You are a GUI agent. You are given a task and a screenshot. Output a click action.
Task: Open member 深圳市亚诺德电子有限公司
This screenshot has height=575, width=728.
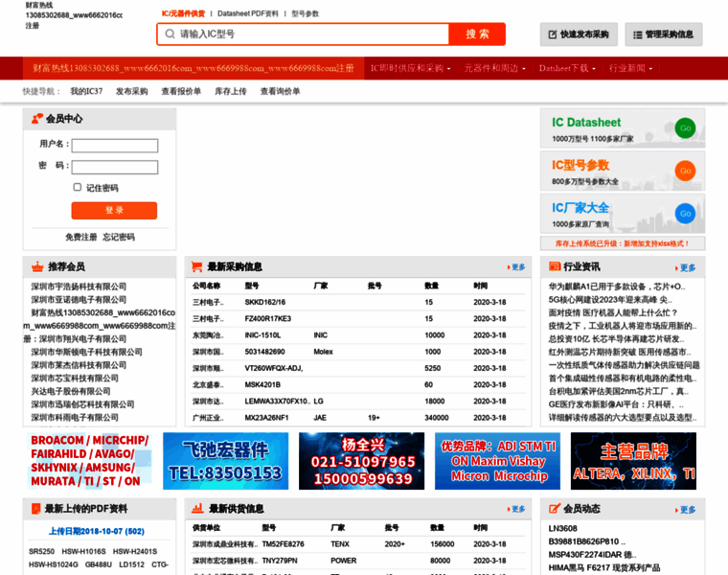tap(79, 300)
